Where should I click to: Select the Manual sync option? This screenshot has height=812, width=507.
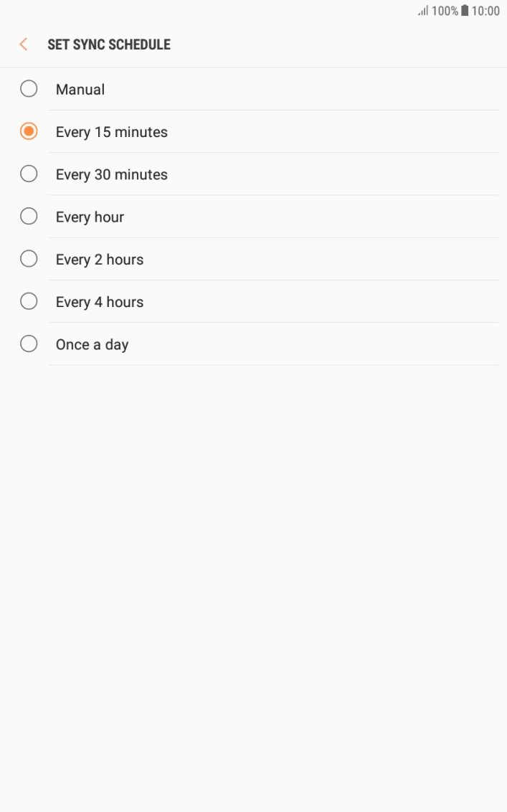tap(29, 89)
